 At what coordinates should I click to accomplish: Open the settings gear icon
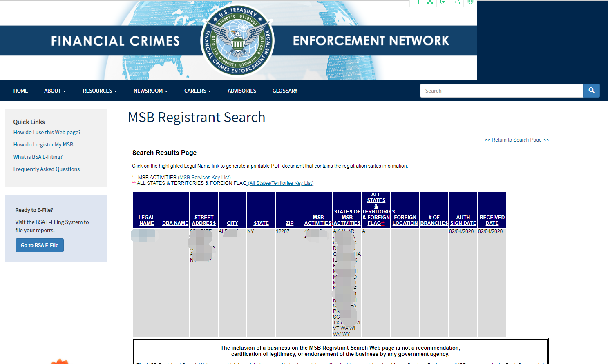coord(470,2)
